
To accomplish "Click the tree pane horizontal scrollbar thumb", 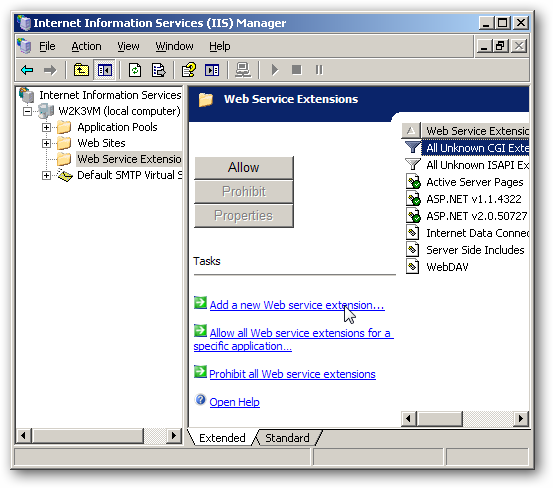I will (88, 436).
